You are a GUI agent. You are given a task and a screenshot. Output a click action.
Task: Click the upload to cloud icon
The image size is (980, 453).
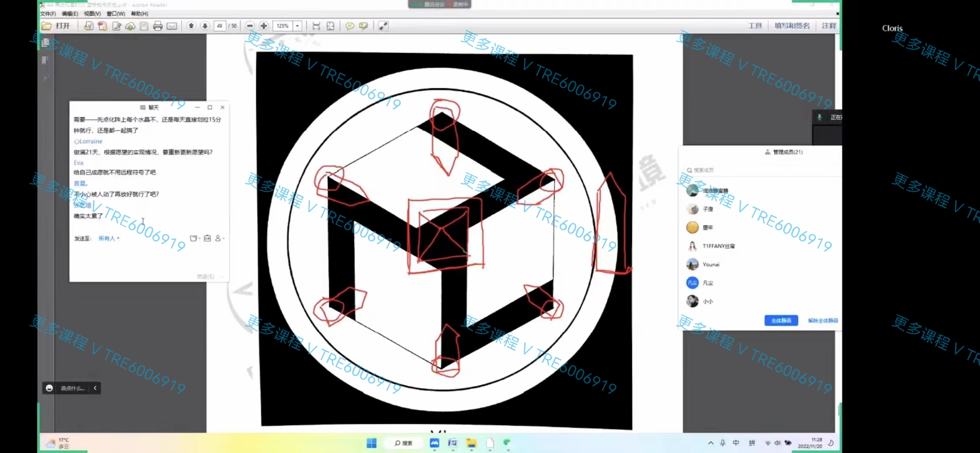130,26
